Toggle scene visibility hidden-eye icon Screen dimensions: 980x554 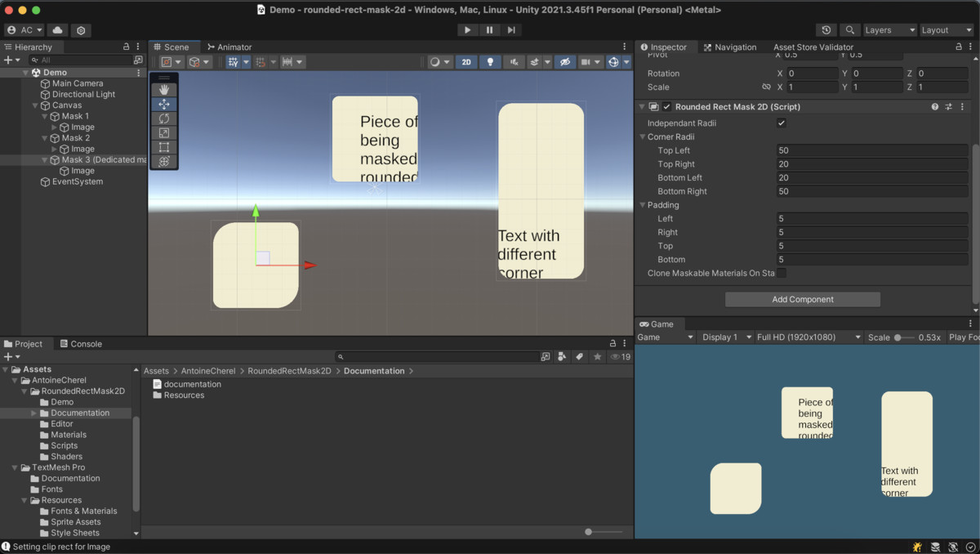(x=564, y=62)
